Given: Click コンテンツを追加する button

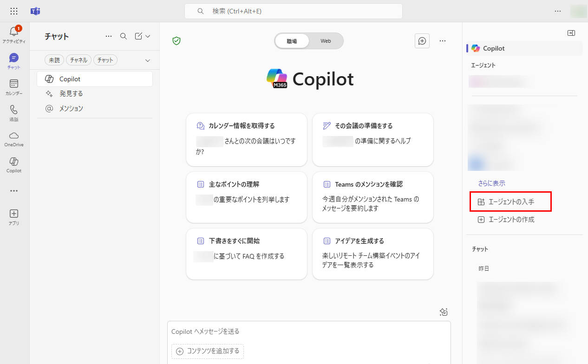Looking at the screenshot, I should click(208, 351).
